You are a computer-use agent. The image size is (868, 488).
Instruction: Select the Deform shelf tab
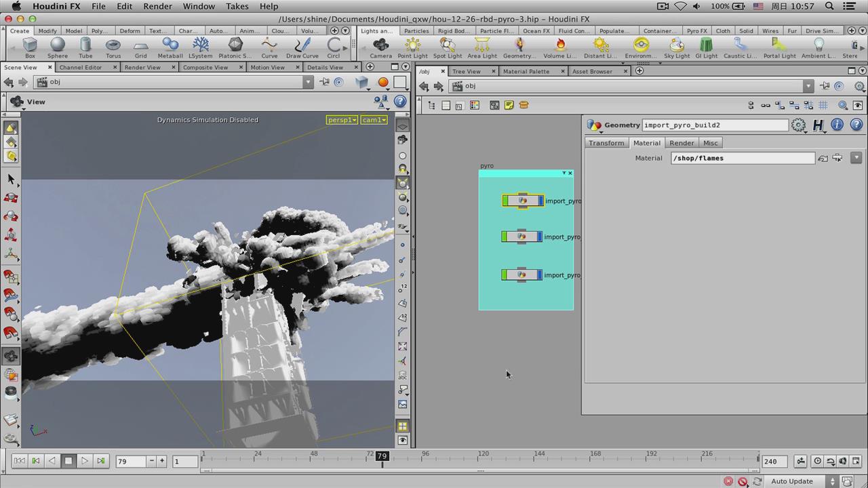(130, 30)
